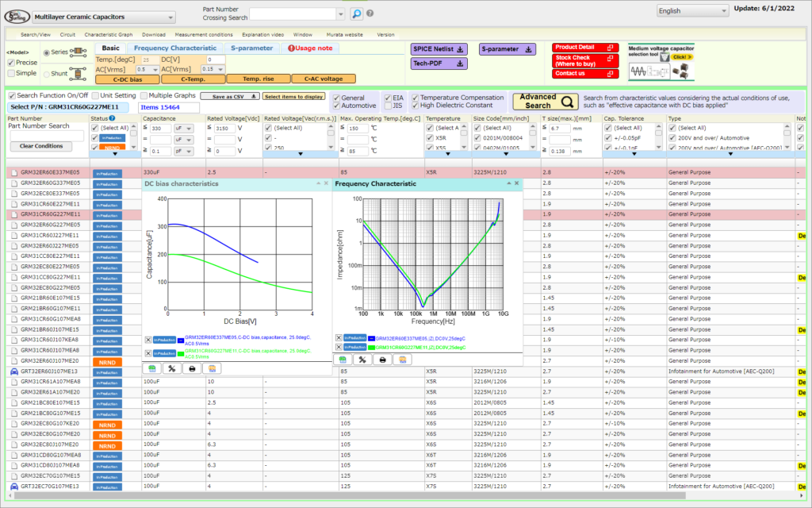Click the Status column help icon
The height and width of the screenshot is (508, 812).
113,118
